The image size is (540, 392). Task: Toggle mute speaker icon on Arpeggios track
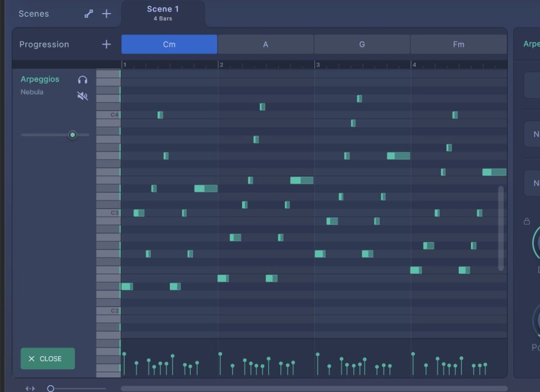coord(83,95)
